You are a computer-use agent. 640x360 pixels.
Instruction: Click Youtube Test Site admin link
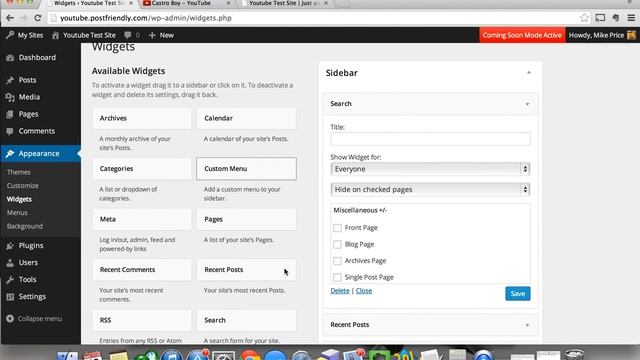[x=89, y=35]
